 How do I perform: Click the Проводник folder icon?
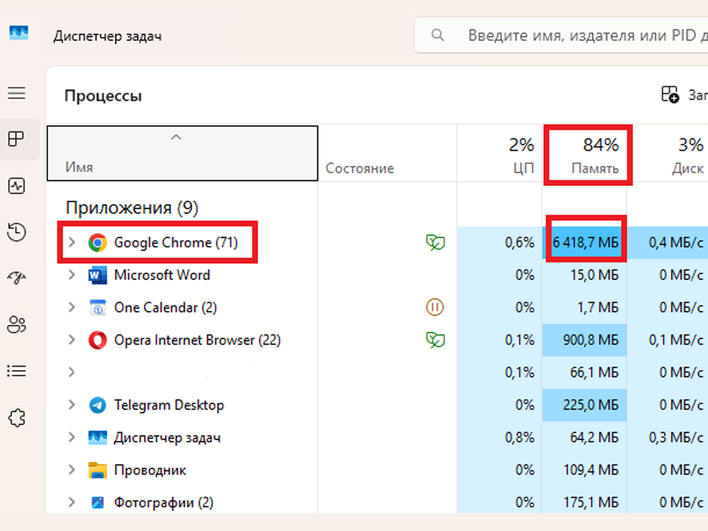click(x=98, y=470)
